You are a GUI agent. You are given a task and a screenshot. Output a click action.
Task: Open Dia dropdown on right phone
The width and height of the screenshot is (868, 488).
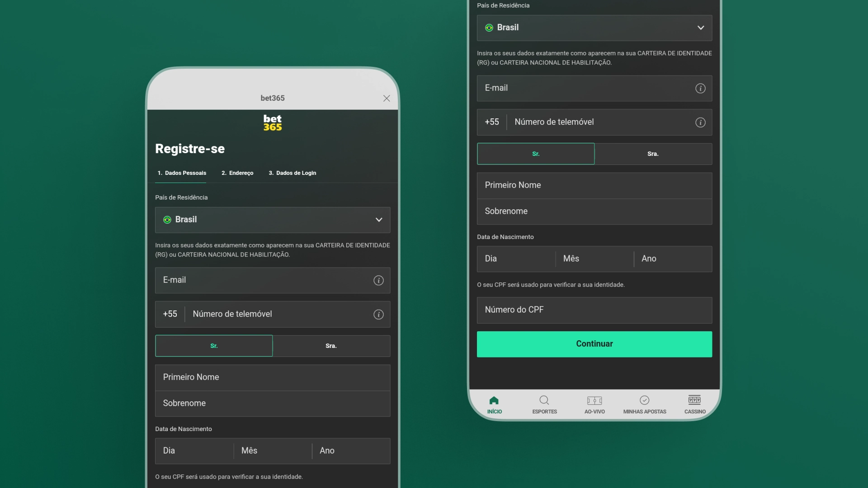pos(516,259)
